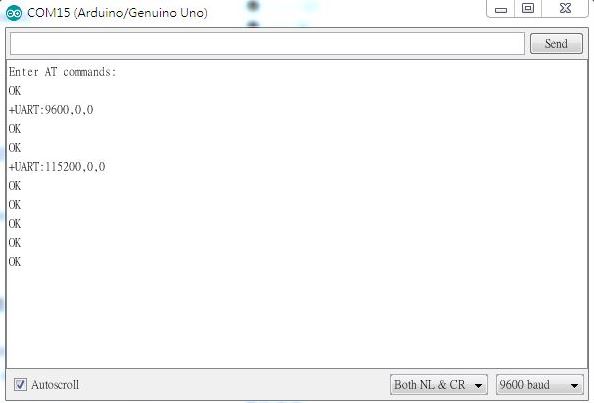Select the +UART:115200,0,0 response line
The height and width of the screenshot is (403, 594).
point(57,167)
